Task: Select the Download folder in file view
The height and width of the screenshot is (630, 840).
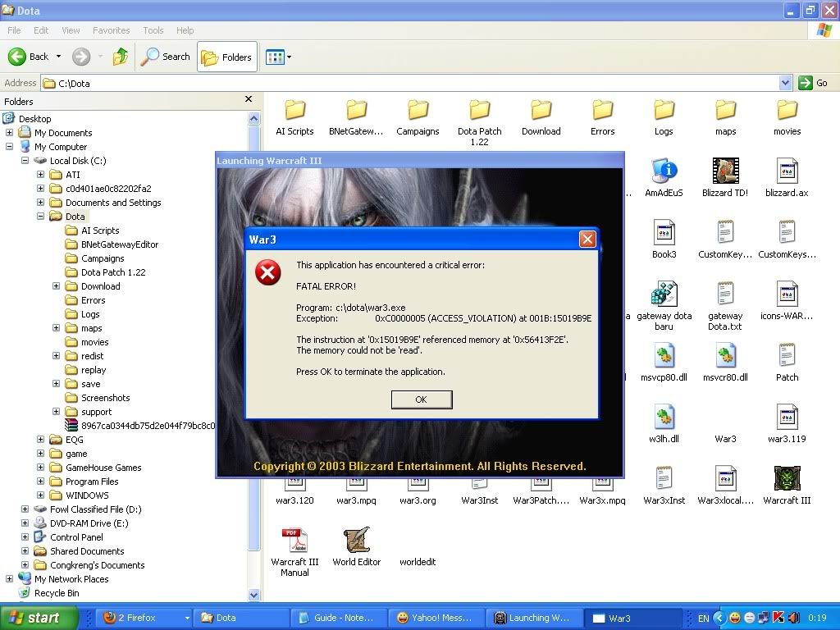Action: click(x=541, y=109)
